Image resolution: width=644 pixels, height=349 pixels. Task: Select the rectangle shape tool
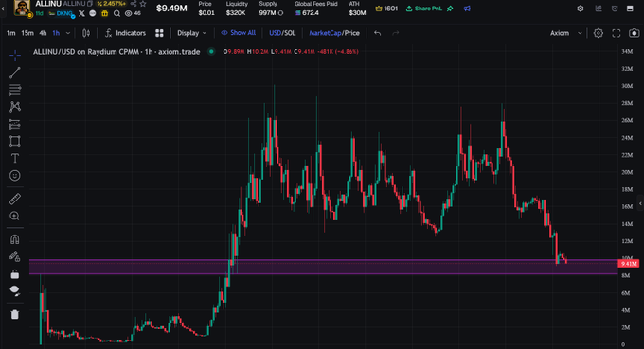15,141
